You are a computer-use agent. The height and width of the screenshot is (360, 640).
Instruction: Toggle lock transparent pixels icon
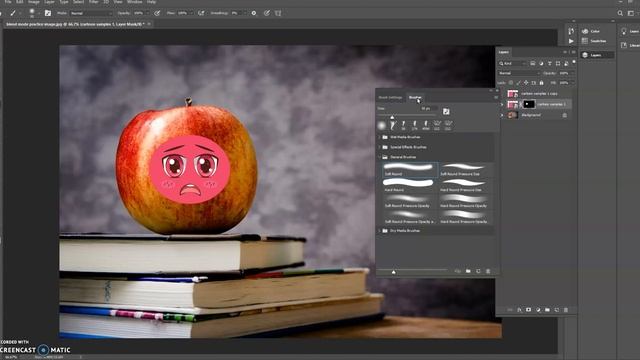511,83
